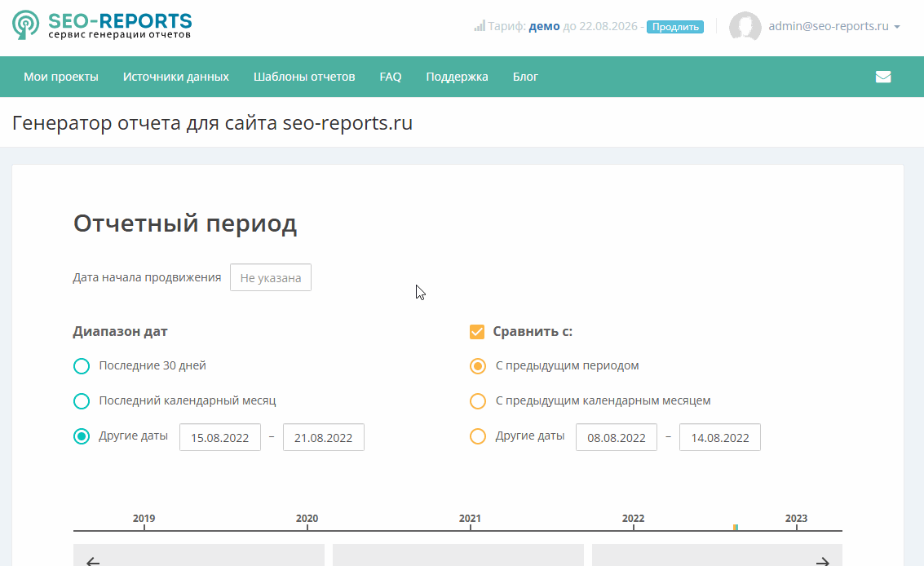This screenshot has height=566, width=924.
Task: Click the "Не указана" promotion start date field
Action: [x=271, y=277]
